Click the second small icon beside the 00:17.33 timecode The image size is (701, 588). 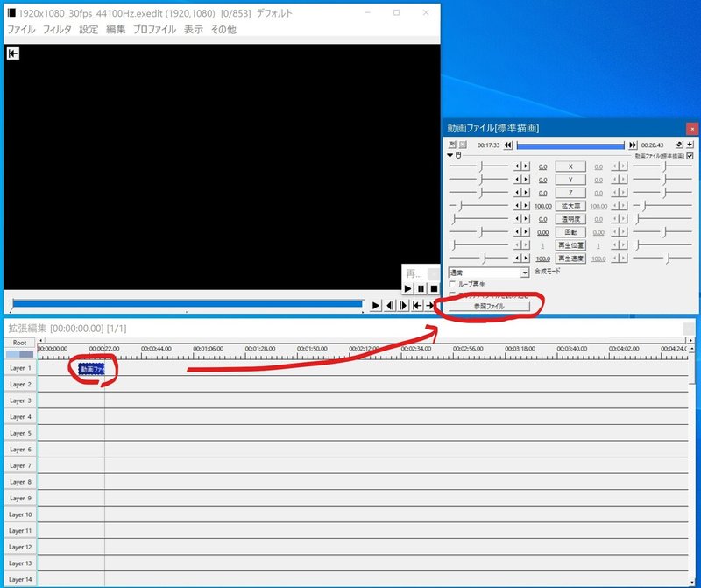coord(463,145)
